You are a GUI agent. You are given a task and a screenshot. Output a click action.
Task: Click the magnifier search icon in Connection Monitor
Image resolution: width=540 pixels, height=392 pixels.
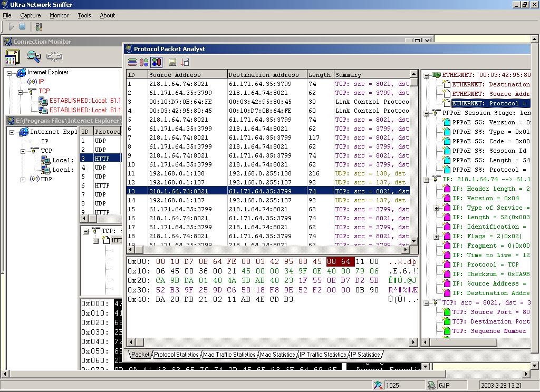(34, 56)
